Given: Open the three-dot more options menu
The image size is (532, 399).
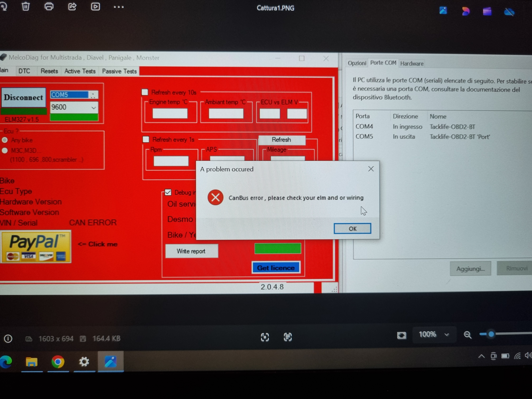Looking at the screenshot, I should click(119, 7).
